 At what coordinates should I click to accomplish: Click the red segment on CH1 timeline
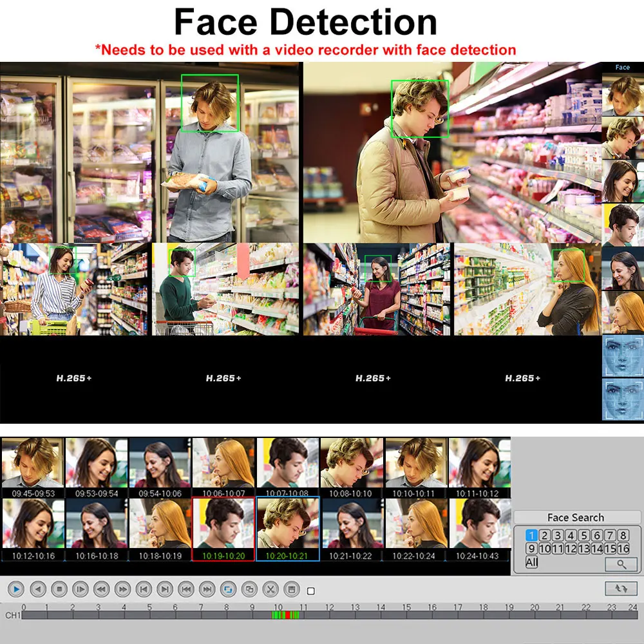click(x=288, y=615)
